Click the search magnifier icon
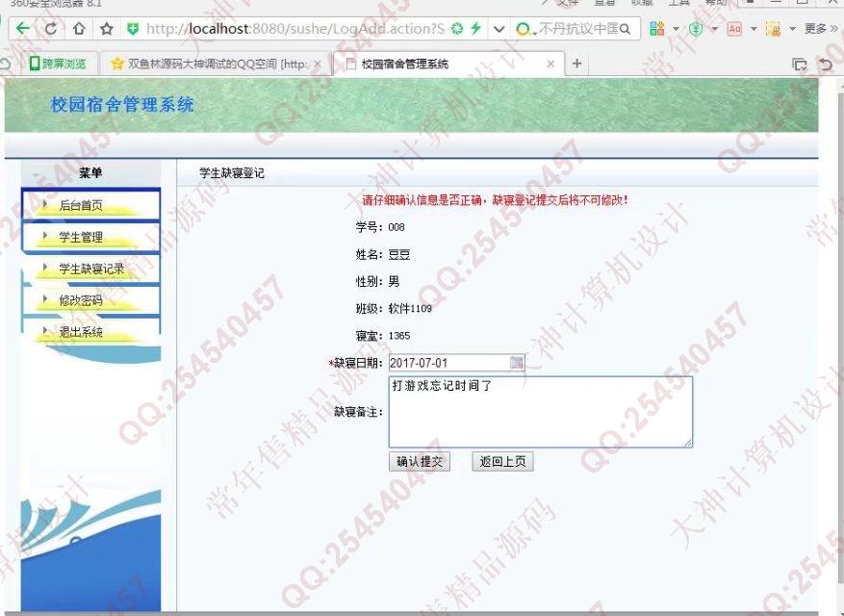 pyautogui.click(x=625, y=29)
